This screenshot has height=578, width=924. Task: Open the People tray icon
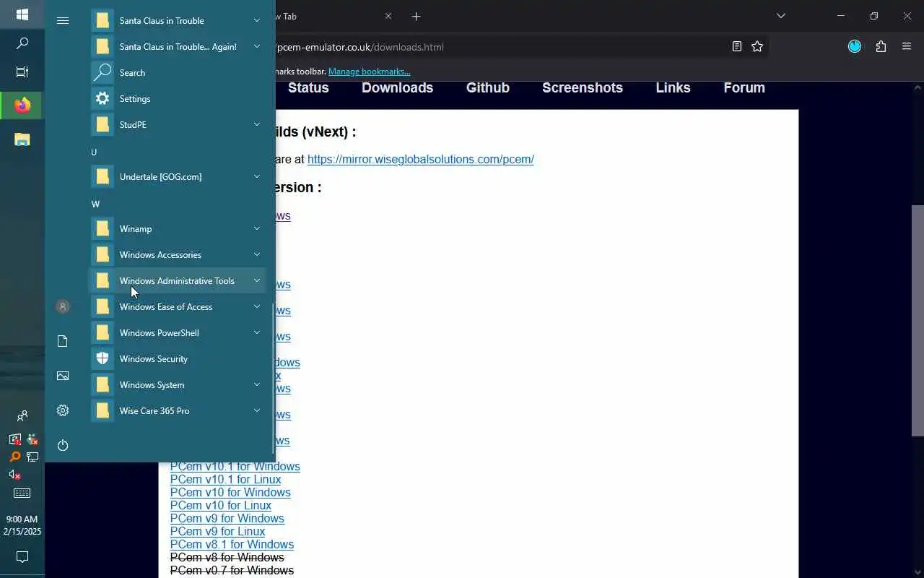coord(22,416)
